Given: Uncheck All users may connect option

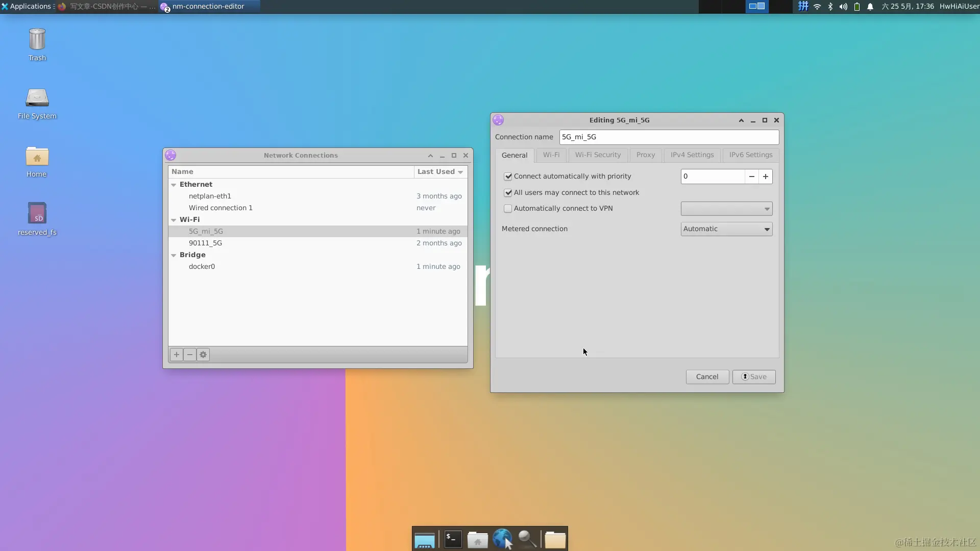Looking at the screenshot, I should pos(508,193).
